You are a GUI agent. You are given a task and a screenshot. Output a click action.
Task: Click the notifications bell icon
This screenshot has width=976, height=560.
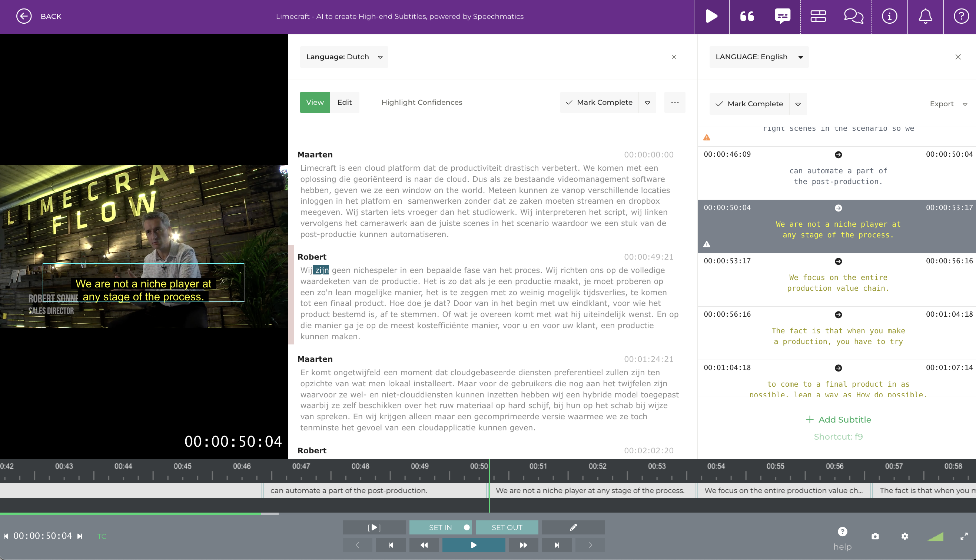coord(926,17)
